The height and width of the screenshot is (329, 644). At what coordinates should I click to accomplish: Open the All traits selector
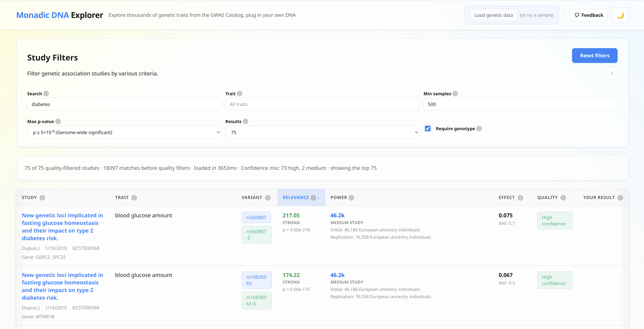click(x=322, y=104)
